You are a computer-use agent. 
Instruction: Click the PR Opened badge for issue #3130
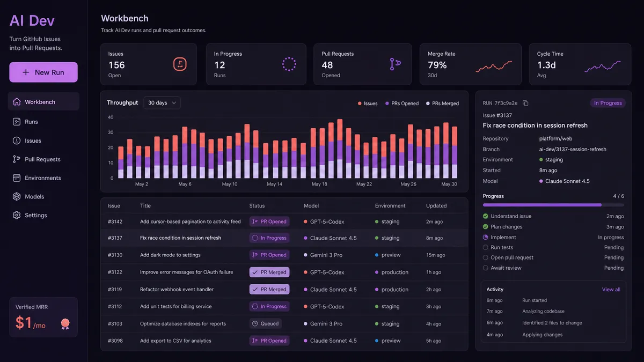pyautogui.click(x=269, y=255)
